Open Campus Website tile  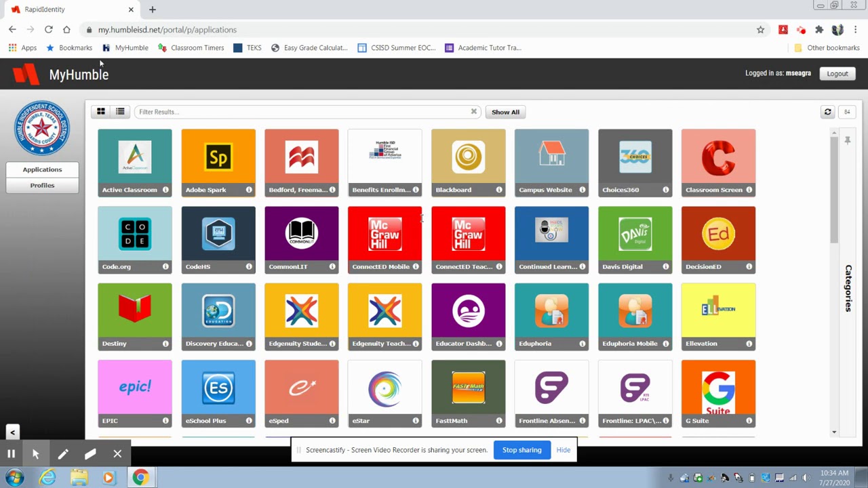(551, 163)
